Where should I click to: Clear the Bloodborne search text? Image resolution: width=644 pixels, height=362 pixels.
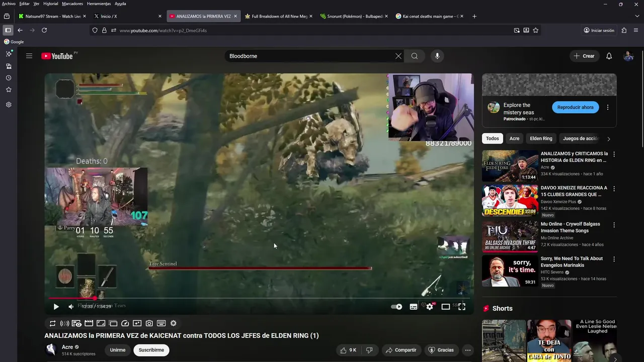[x=398, y=56]
